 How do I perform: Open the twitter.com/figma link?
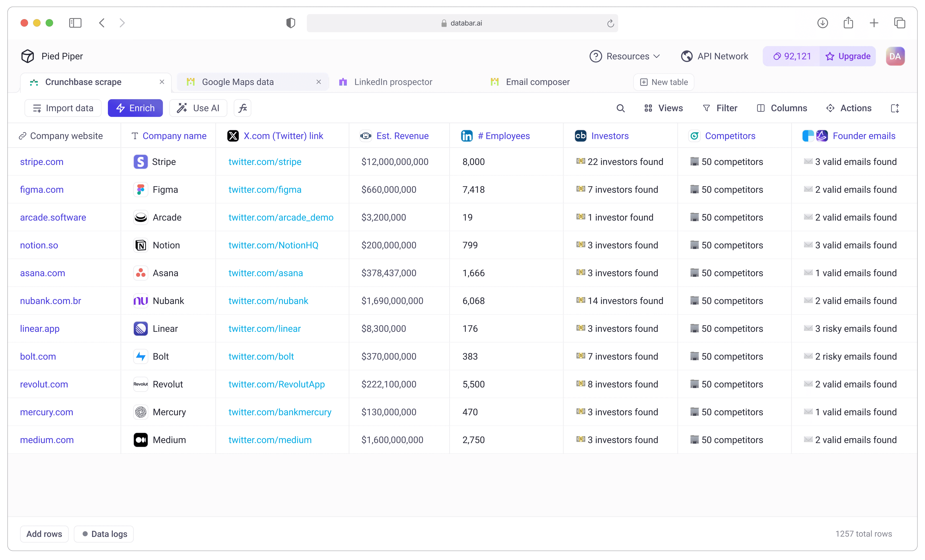pos(265,190)
